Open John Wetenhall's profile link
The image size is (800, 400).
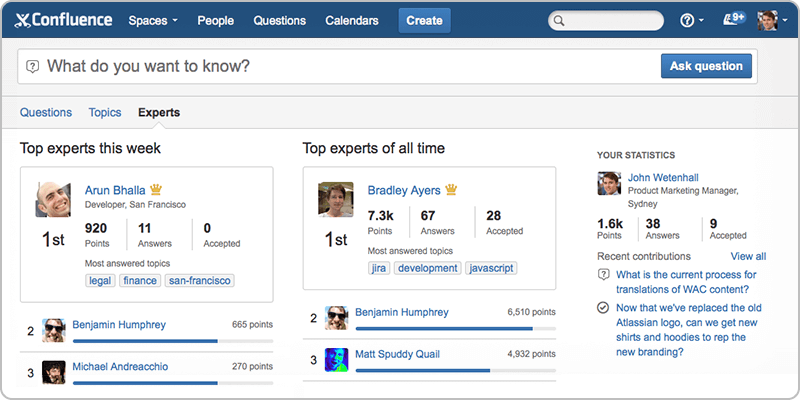(x=663, y=178)
